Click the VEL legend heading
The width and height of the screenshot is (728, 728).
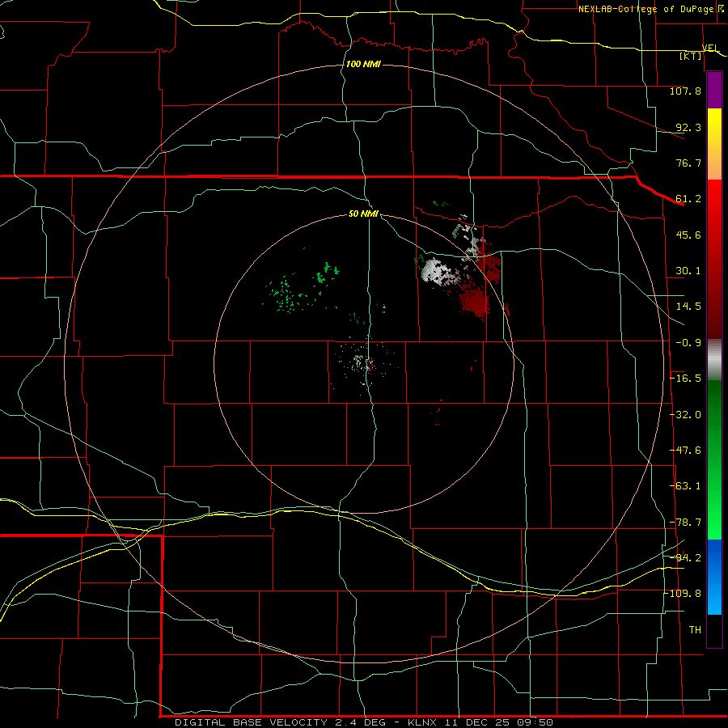click(x=710, y=48)
